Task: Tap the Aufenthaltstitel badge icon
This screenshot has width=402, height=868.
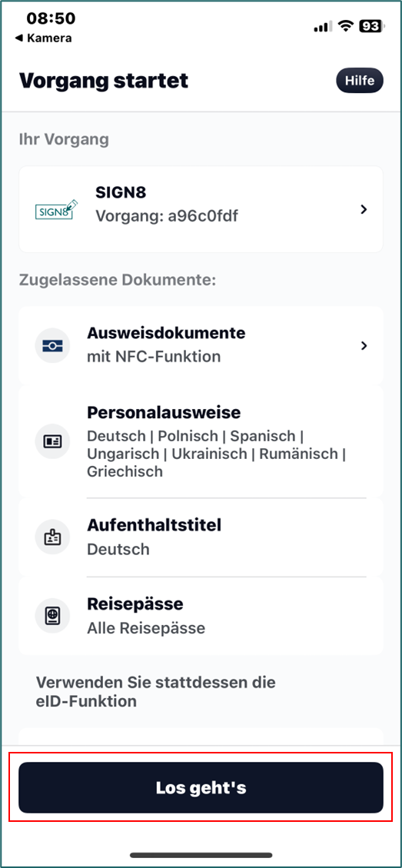Action: (52, 537)
